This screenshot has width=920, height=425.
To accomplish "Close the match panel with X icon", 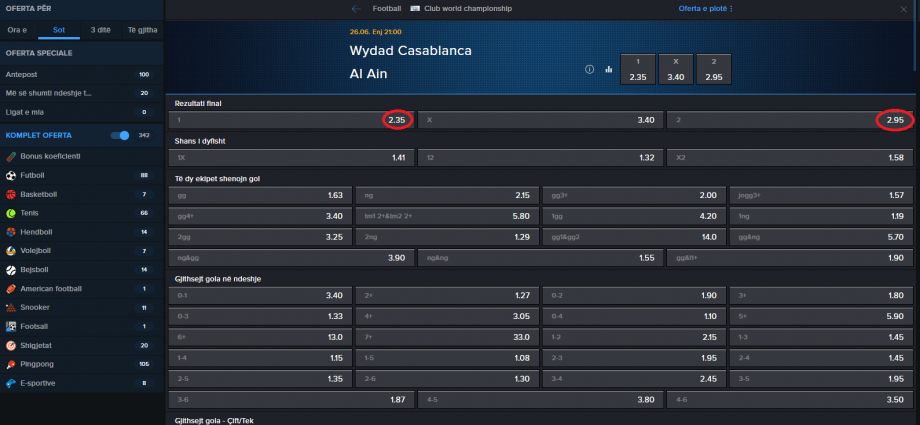I will pos(904,9).
